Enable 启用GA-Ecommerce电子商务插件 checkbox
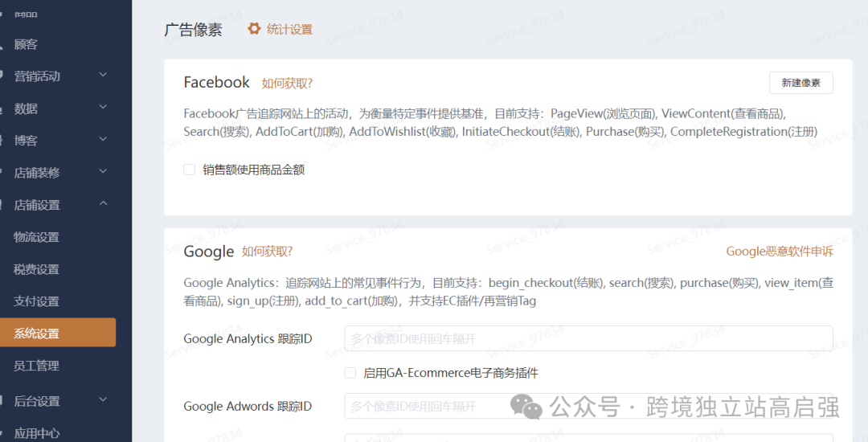Screen dimensions: 868x442 click(350, 373)
